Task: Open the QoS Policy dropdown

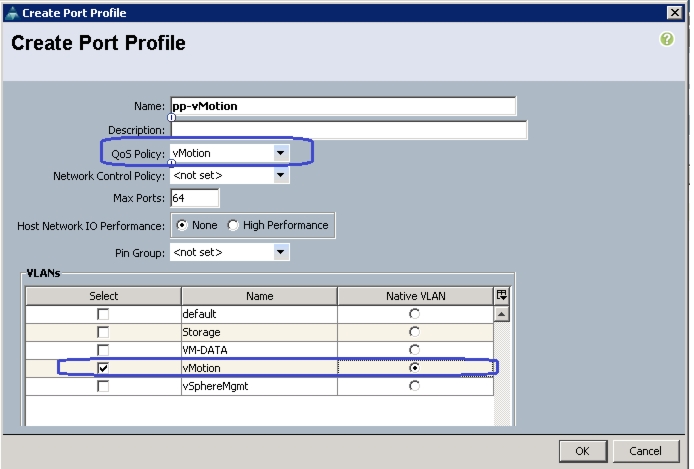Action: 280,153
